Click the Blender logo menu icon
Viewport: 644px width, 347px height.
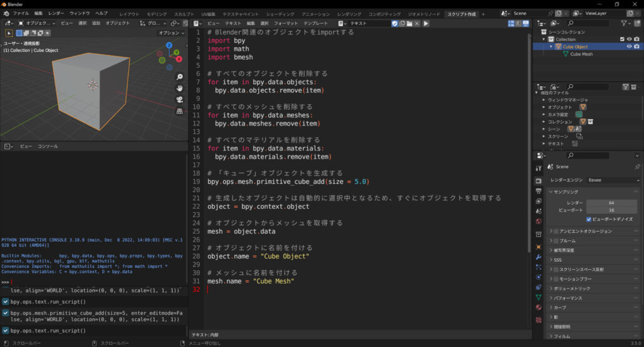click(6, 14)
